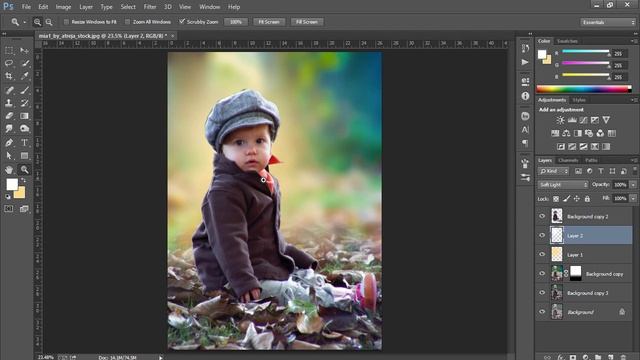Image resolution: width=640 pixels, height=360 pixels.
Task: Hide the Background copy 2 layer
Action: 542,216
